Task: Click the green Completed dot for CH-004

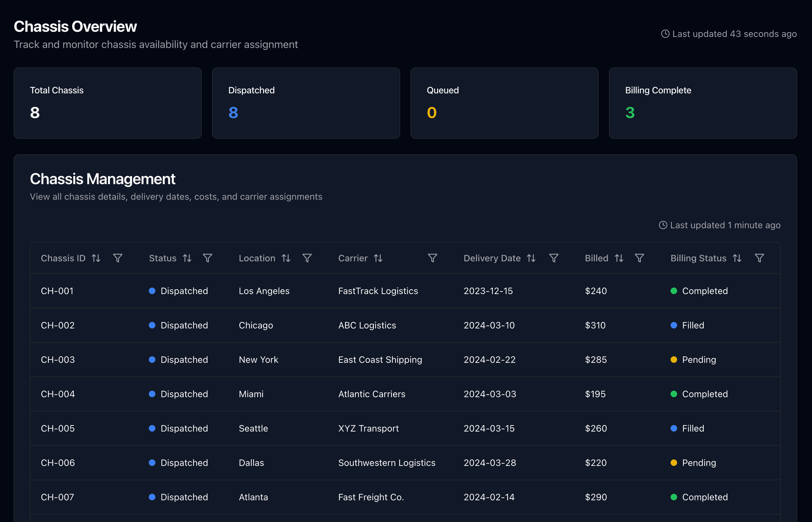Action: pyautogui.click(x=674, y=394)
